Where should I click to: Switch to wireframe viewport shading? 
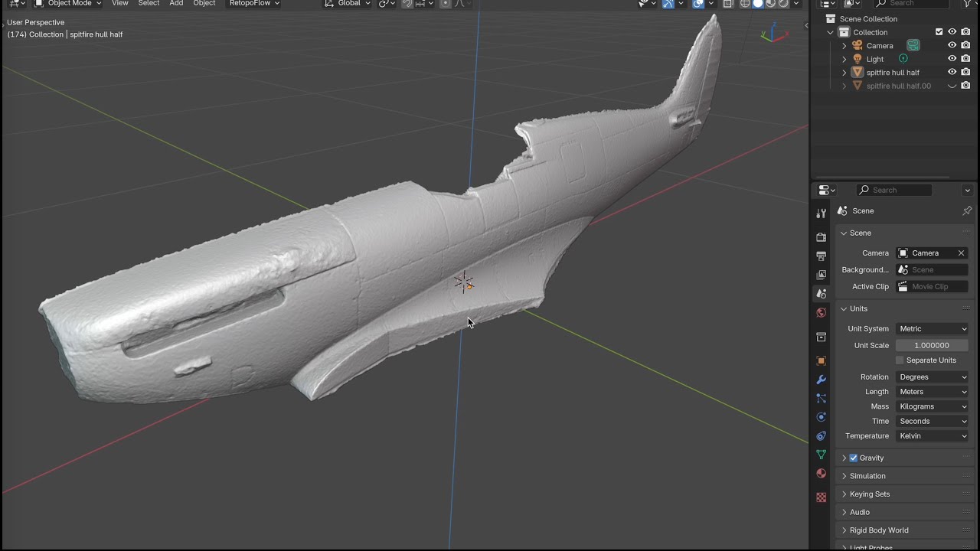[745, 4]
